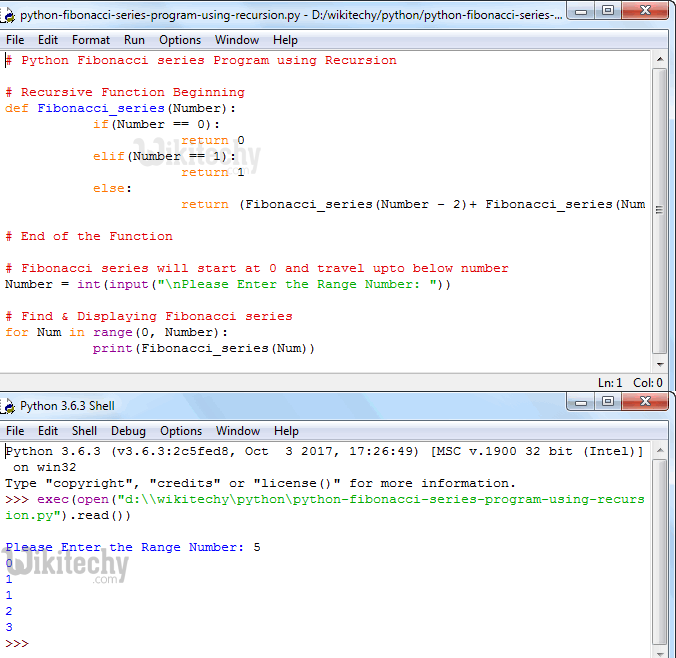The image size is (676, 658).
Task: Open the editor's Edit menu
Action: (x=48, y=40)
